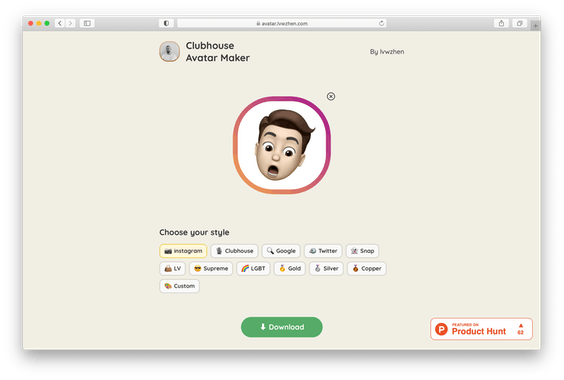Open the By lvwzhen link
The width and height of the screenshot is (564, 380).
(387, 52)
